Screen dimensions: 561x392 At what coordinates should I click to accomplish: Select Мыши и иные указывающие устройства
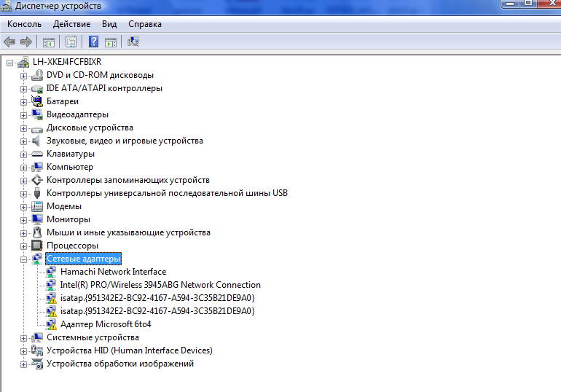click(128, 232)
